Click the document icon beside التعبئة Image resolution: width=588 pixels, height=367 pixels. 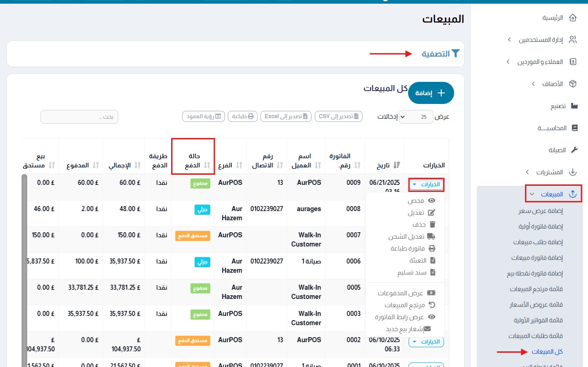click(432, 260)
